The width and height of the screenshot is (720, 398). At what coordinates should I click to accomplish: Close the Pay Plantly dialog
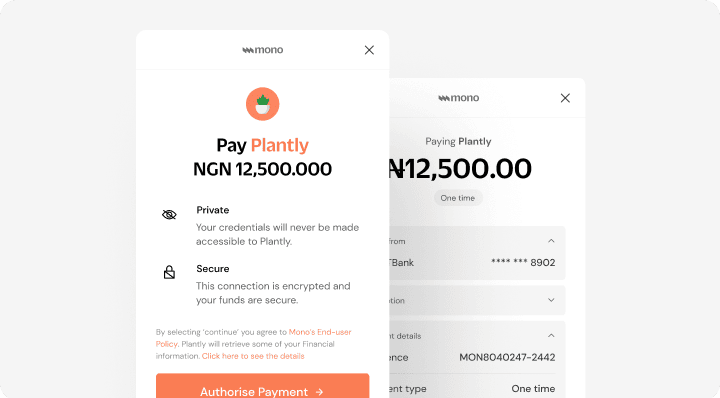(x=369, y=50)
